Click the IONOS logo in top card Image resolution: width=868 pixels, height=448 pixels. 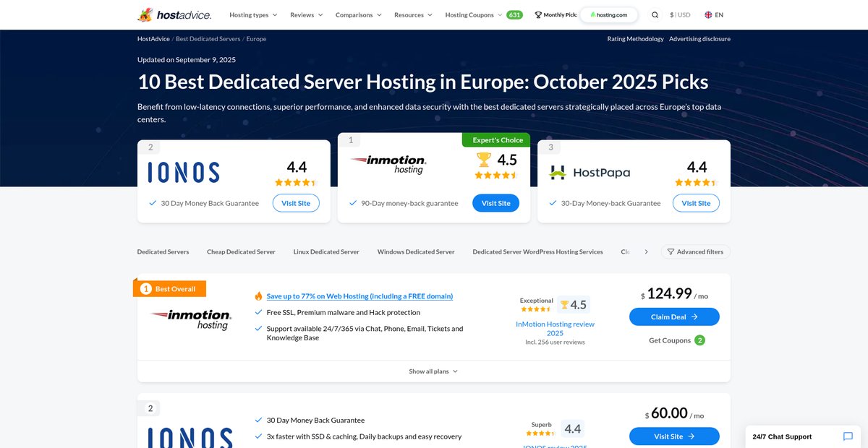[184, 172]
